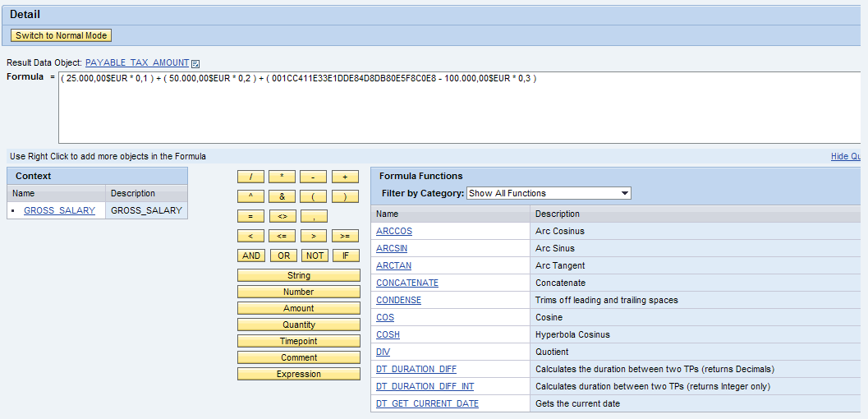Insert the plus operator button
The width and height of the screenshot is (868, 419).
(x=345, y=177)
